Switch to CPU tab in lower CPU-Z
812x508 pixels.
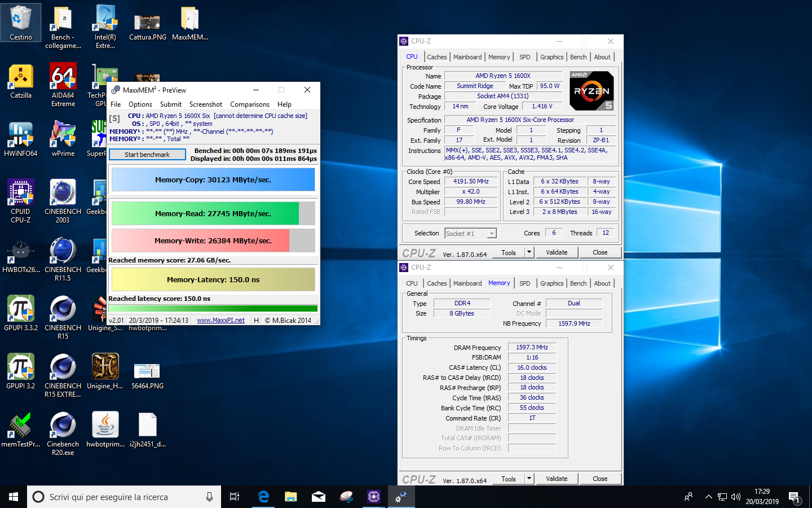pos(412,283)
